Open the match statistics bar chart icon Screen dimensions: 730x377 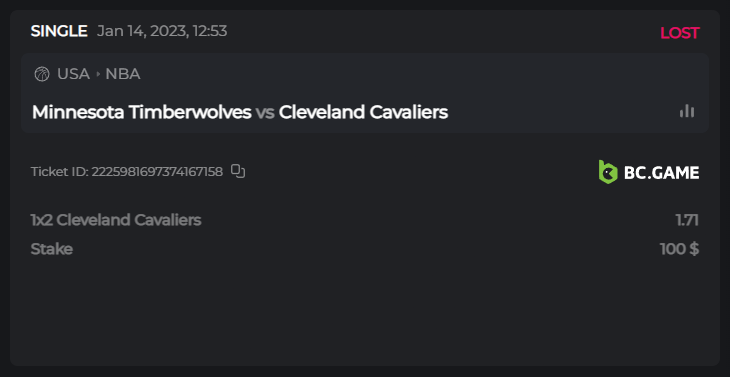click(x=687, y=111)
